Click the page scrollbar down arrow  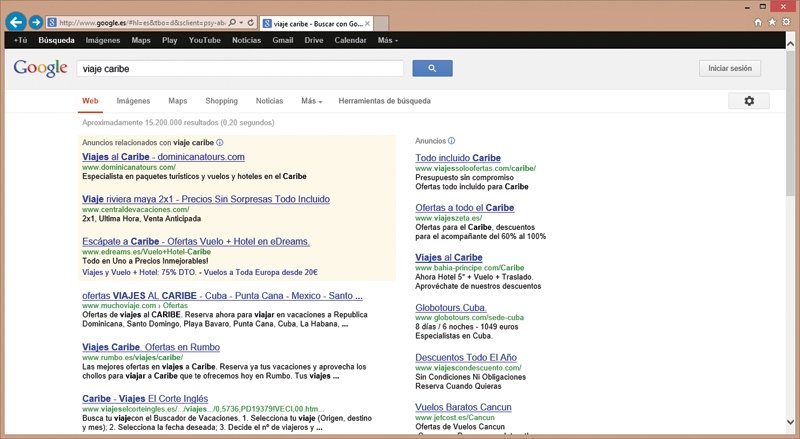point(791,423)
